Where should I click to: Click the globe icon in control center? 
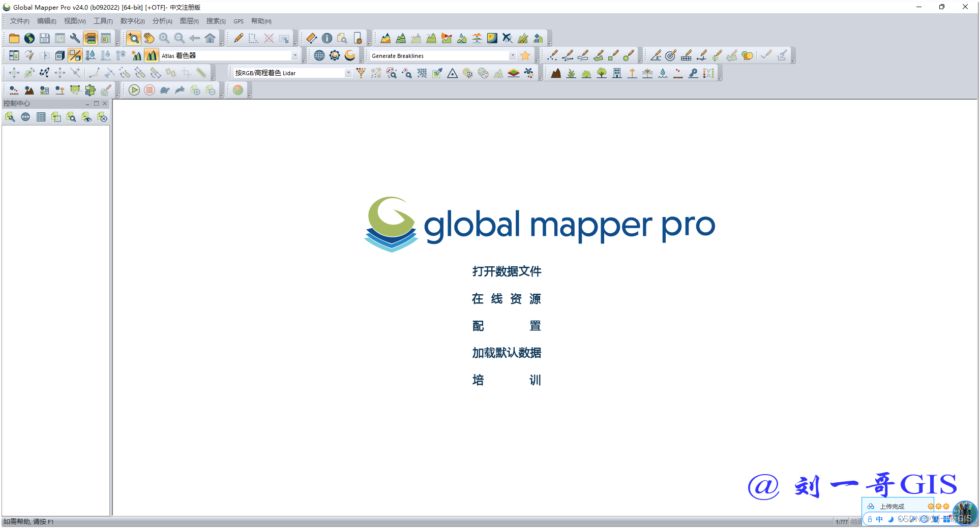(x=25, y=117)
